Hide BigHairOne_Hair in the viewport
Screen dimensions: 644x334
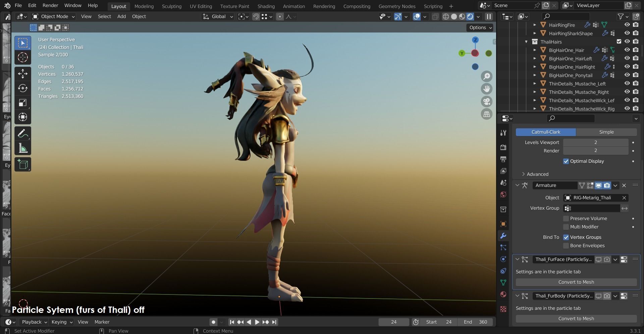point(627,50)
